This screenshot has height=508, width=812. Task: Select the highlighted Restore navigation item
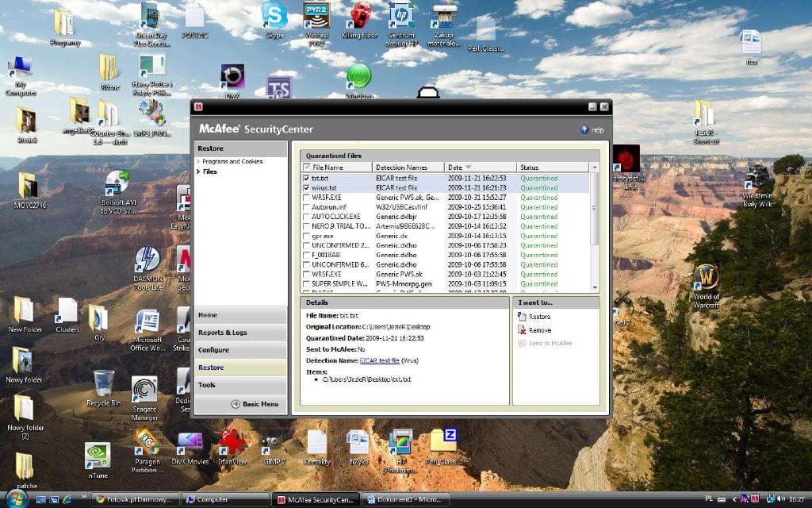240,368
